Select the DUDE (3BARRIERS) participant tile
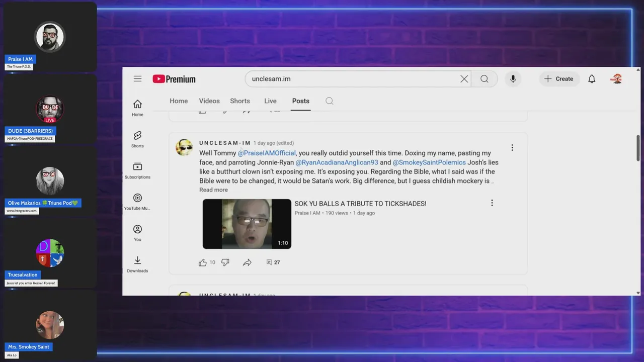This screenshot has height=362, width=644. pyautogui.click(x=50, y=109)
